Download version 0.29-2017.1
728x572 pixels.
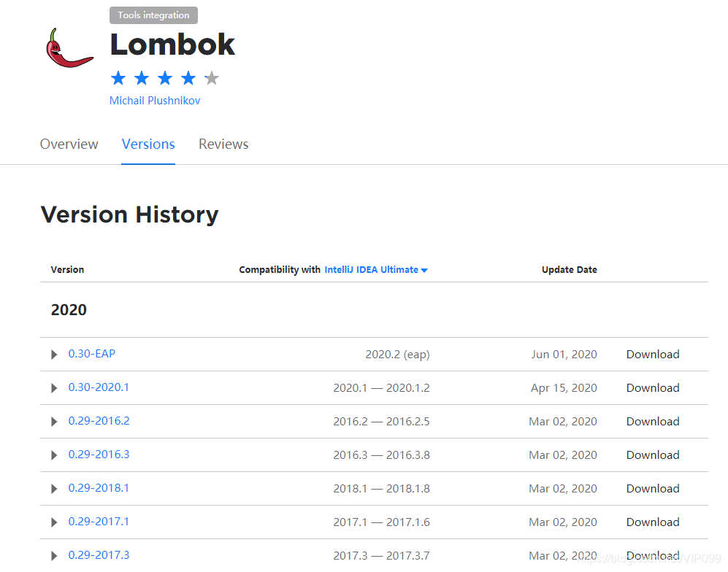coord(652,522)
